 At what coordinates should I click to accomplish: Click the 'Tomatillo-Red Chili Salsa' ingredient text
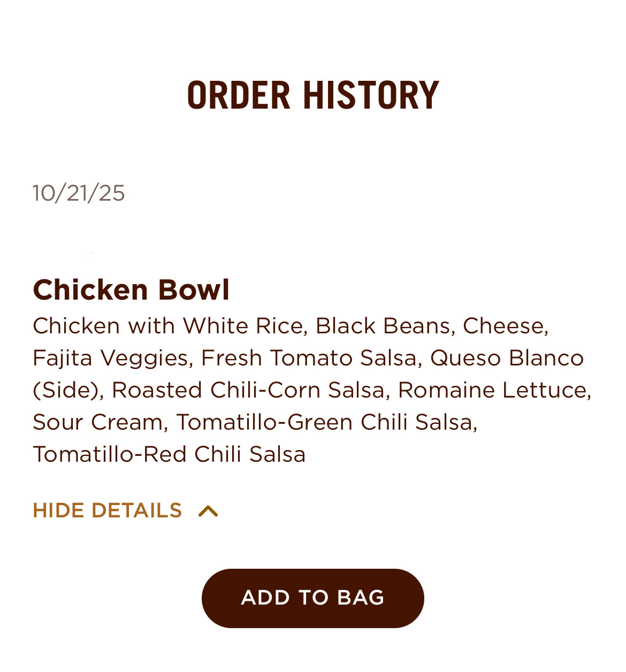pos(169,454)
